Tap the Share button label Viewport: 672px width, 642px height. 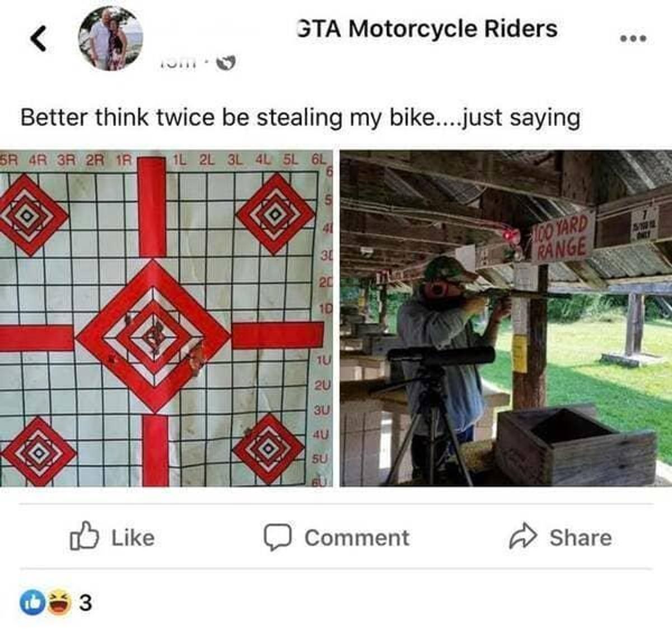(x=580, y=538)
